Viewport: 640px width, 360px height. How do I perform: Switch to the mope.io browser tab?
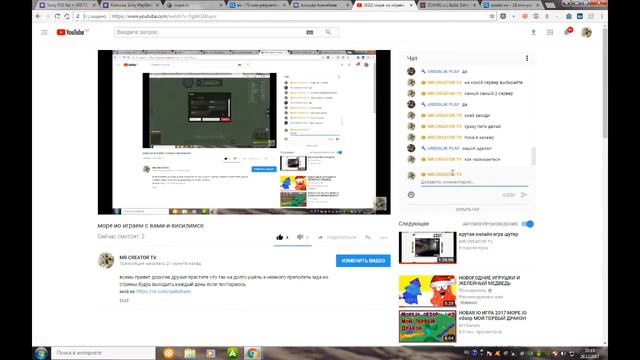point(194,5)
